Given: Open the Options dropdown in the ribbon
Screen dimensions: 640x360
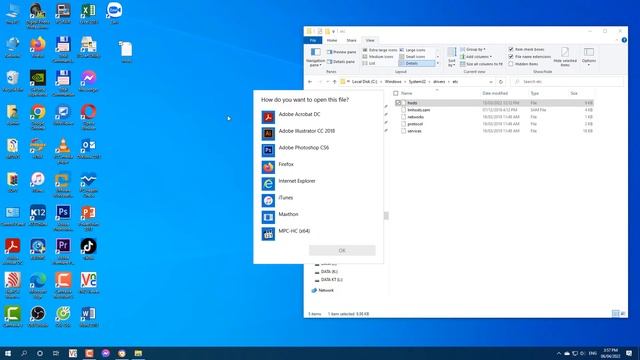Looking at the screenshot, I should (589, 57).
